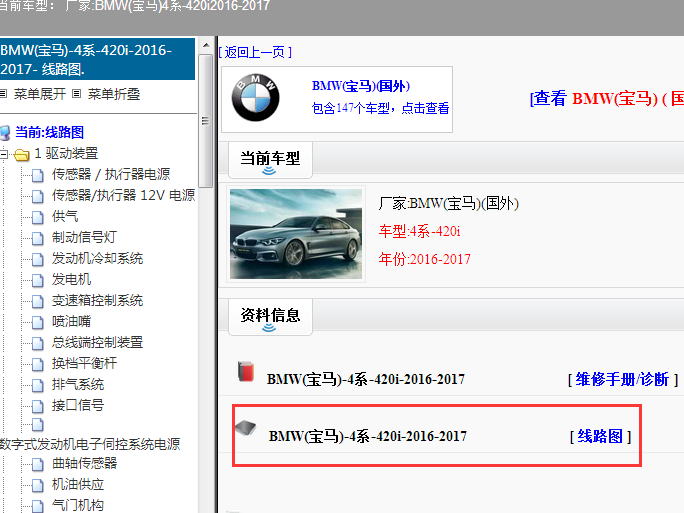Click the 资料信息 tab arrow indicator
The width and height of the screenshot is (684, 513).
[x=269, y=328]
